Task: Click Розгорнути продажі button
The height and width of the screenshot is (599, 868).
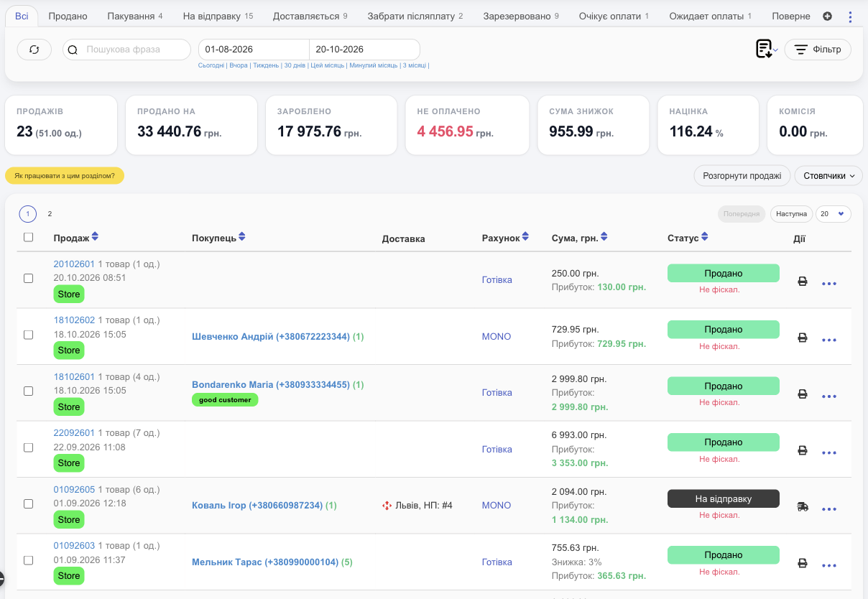Action: point(742,175)
